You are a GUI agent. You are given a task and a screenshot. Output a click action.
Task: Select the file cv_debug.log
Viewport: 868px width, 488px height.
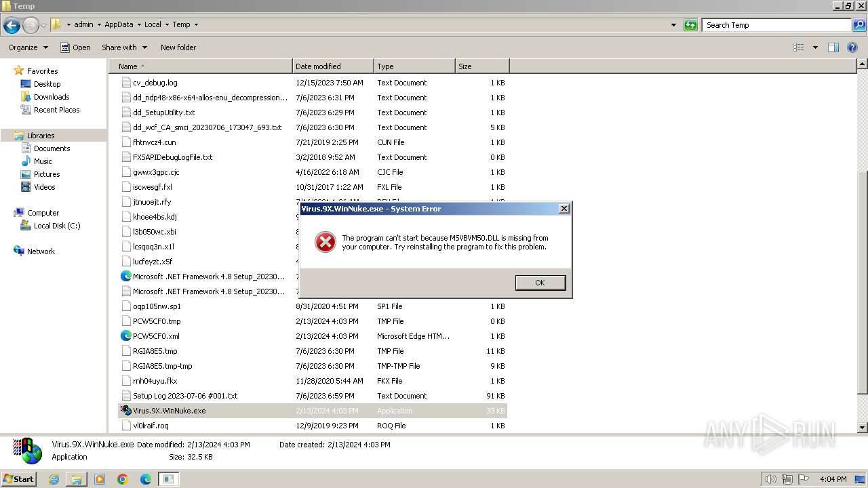[x=155, y=83]
